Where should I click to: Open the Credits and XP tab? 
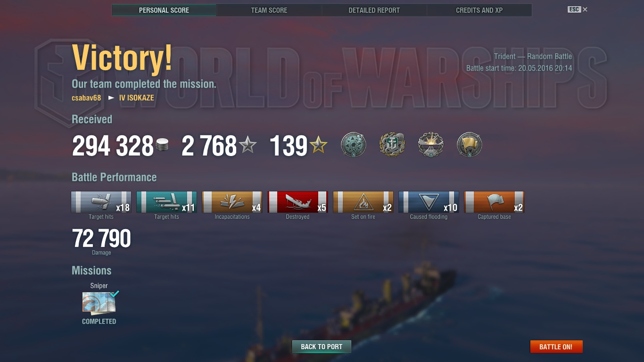479,10
